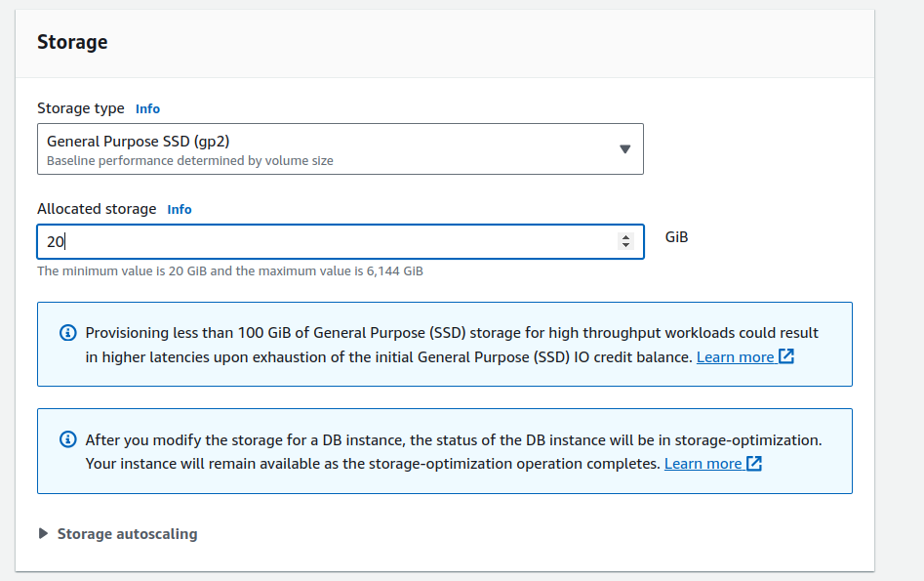The height and width of the screenshot is (581, 924).
Task: Open Info link next to Storage type
Action: coord(147,109)
